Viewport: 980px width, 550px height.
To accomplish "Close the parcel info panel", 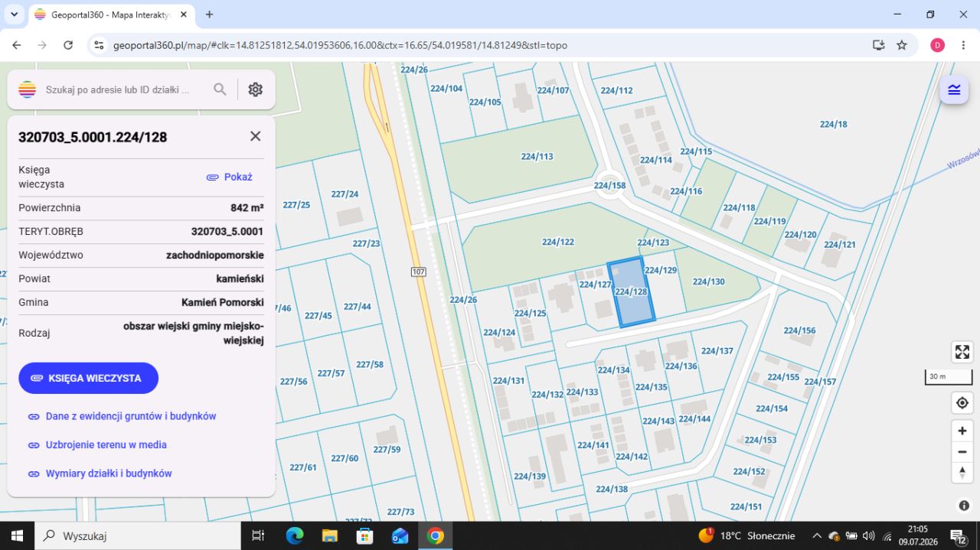I will tap(256, 136).
